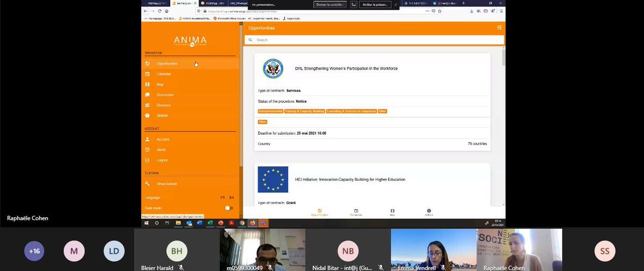This screenshot has width=644, height=271.
Task: Open the Account page link
Action: 163,139
